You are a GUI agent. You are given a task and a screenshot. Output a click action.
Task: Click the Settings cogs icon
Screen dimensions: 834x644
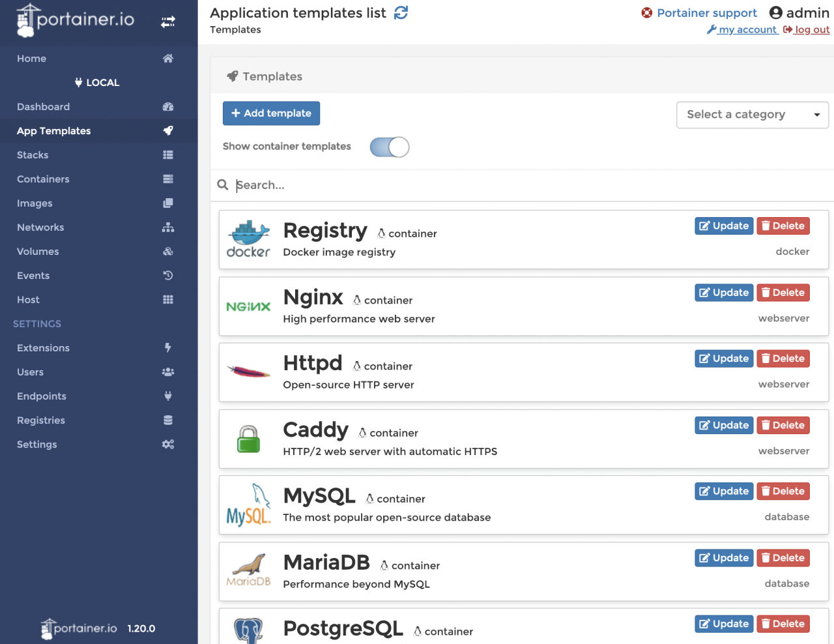[168, 445]
